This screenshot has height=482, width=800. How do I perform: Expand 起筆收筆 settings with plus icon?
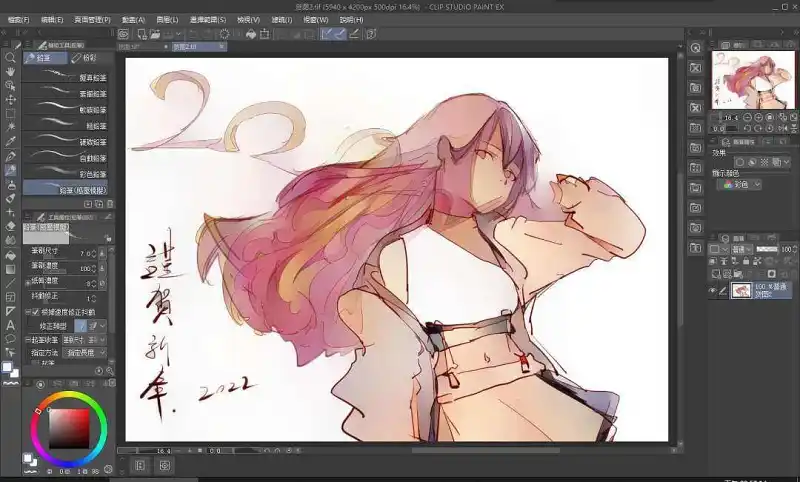click(x=28, y=340)
